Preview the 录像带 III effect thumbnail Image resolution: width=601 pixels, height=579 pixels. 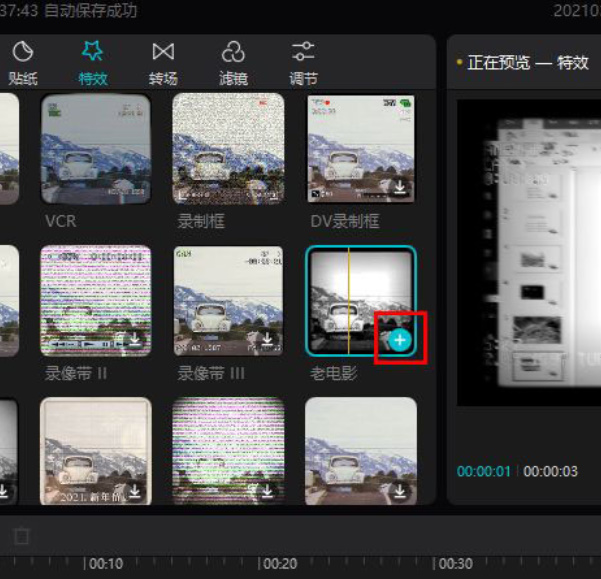pos(228,301)
